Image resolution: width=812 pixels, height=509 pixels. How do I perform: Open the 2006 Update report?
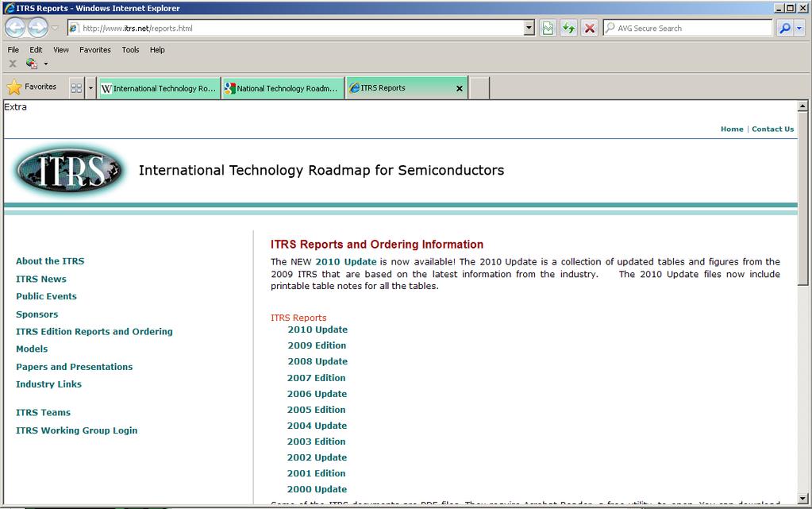(317, 394)
